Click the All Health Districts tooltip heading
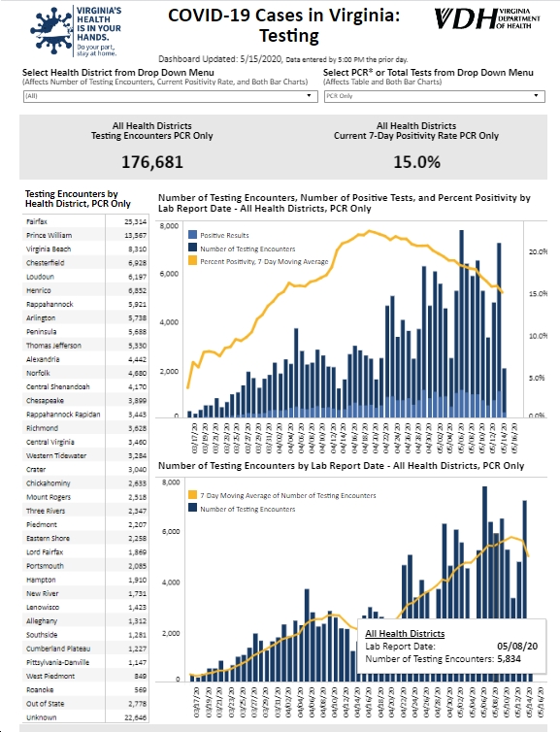The width and height of the screenshot is (560, 732). click(x=405, y=634)
